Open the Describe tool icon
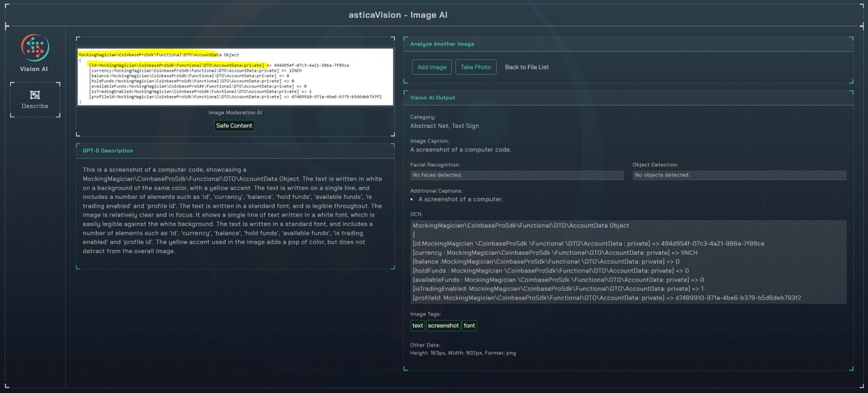This screenshot has width=868, height=393. pyautogui.click(x=34, y=95)
